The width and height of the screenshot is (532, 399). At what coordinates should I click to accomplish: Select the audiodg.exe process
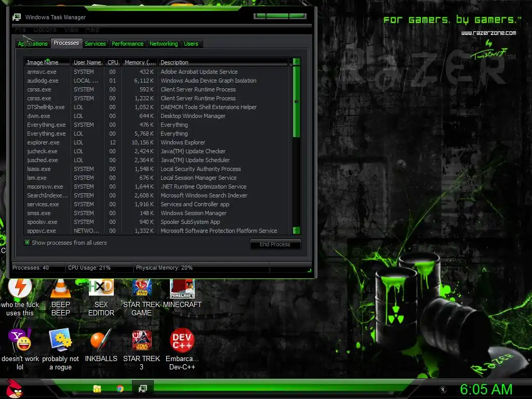[x=157, y=81]
